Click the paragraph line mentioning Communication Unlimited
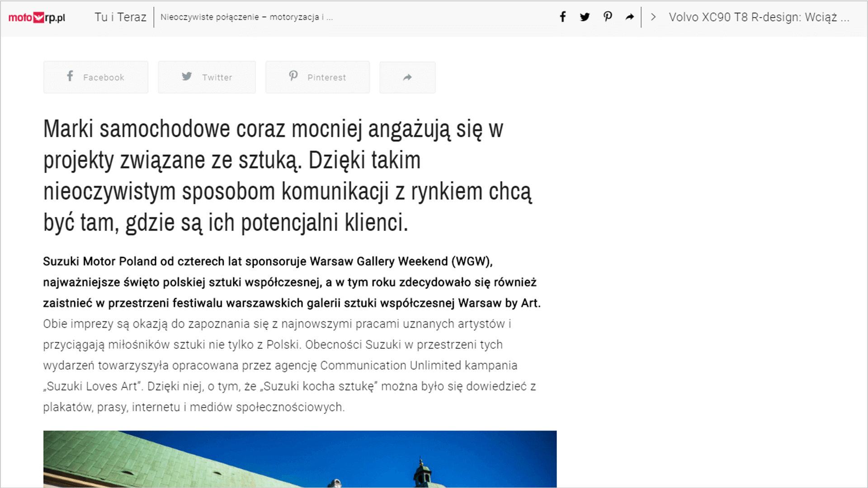Viewport: 868px width, 488px height. point(280,365)
